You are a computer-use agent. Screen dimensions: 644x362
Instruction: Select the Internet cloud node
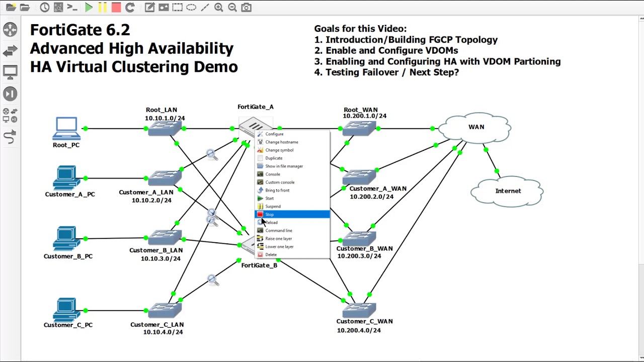pyautogui.click(x=507, y=191)
